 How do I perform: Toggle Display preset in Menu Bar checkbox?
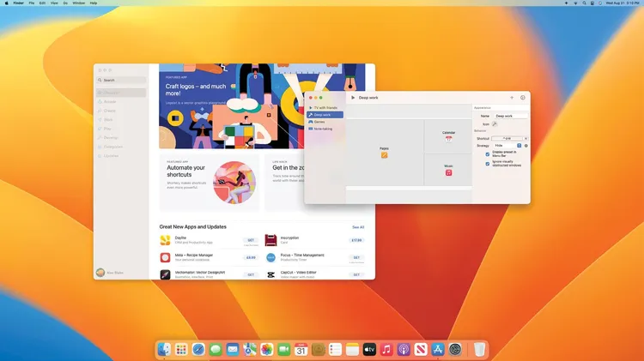click(489, 153)
